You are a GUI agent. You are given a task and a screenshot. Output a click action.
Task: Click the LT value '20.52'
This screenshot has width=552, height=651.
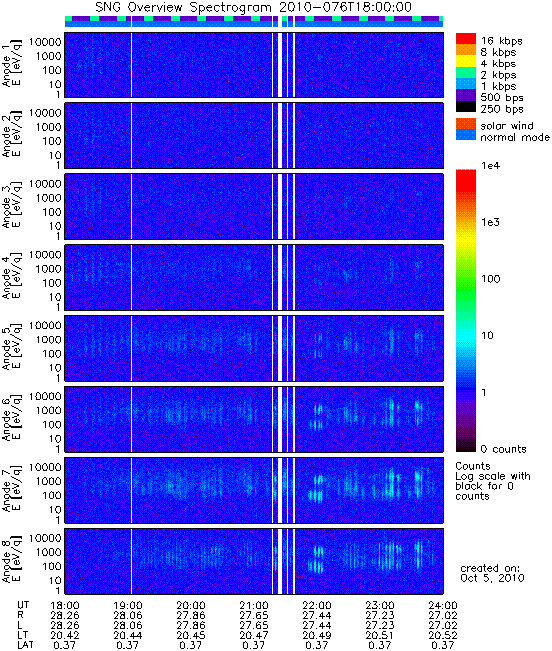[443, 635]
